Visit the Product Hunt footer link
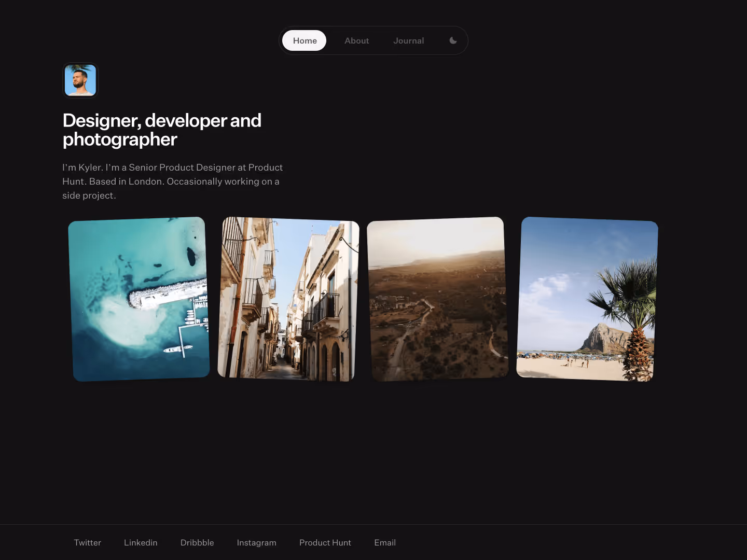Image resolution: width=747 pixels, height=560 pixels. coord(325,542)
